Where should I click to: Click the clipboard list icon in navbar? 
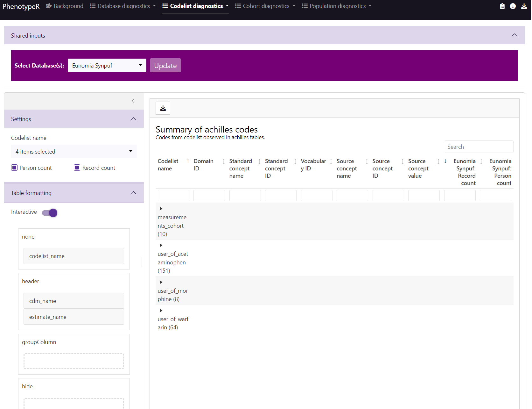502,6
